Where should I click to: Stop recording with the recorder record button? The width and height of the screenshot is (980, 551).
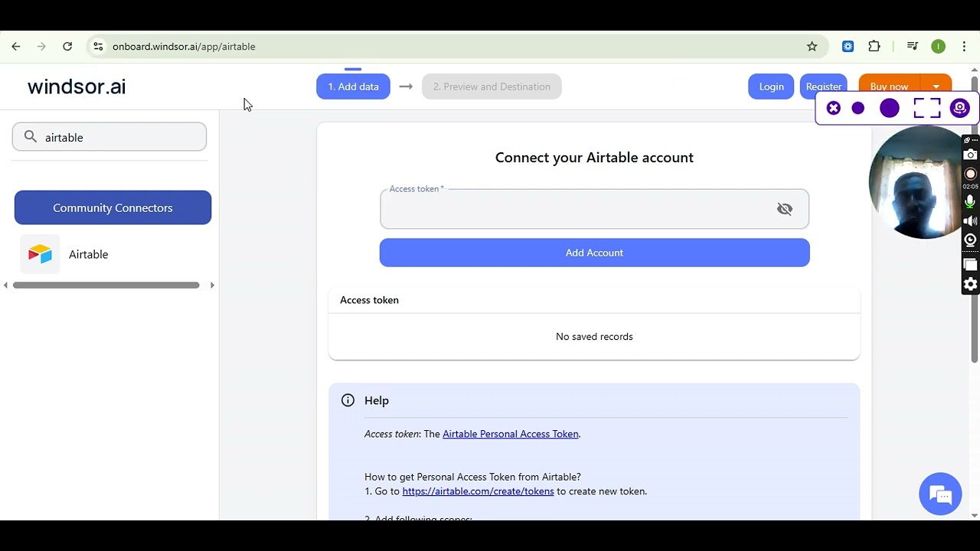tap(970, 174)
